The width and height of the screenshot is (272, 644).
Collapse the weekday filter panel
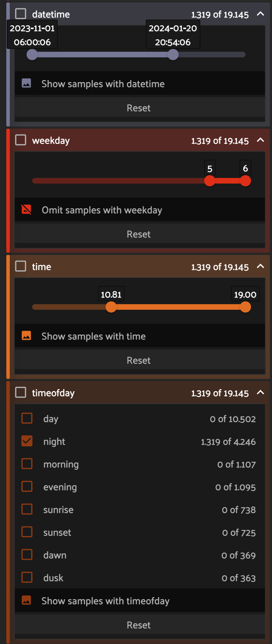pos(260,140)
